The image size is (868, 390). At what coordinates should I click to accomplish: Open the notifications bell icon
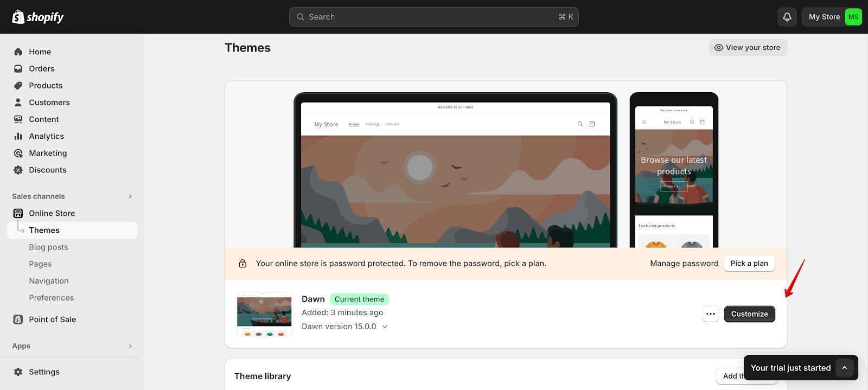point(787,17)
